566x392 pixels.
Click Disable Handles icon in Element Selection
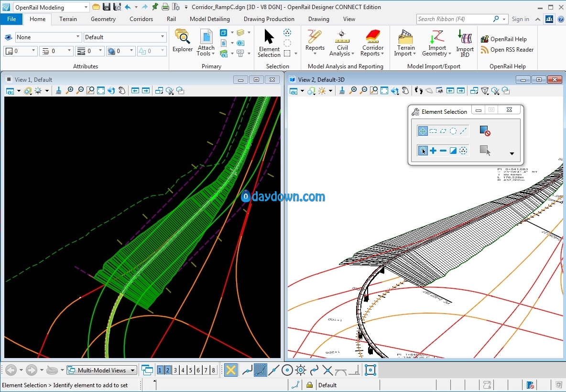click(485, 131)
